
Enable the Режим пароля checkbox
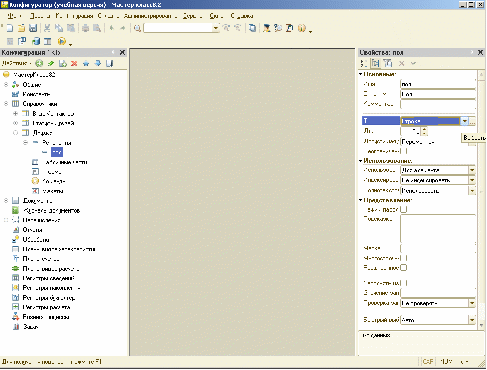click(x=404, y=210)
